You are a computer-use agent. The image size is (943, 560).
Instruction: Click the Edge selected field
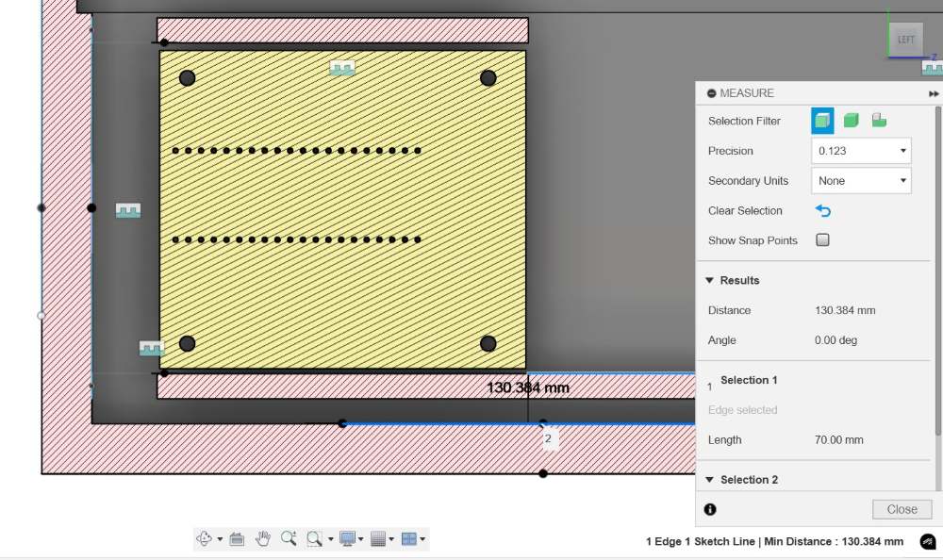pos(743,410)
